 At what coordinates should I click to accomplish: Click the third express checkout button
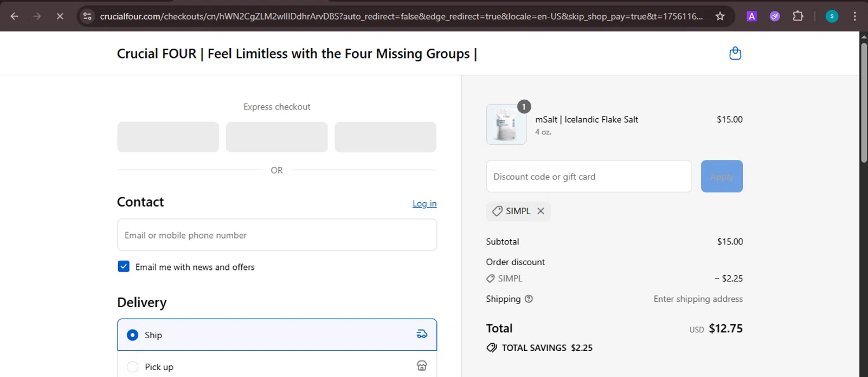[x=385, y=137]
